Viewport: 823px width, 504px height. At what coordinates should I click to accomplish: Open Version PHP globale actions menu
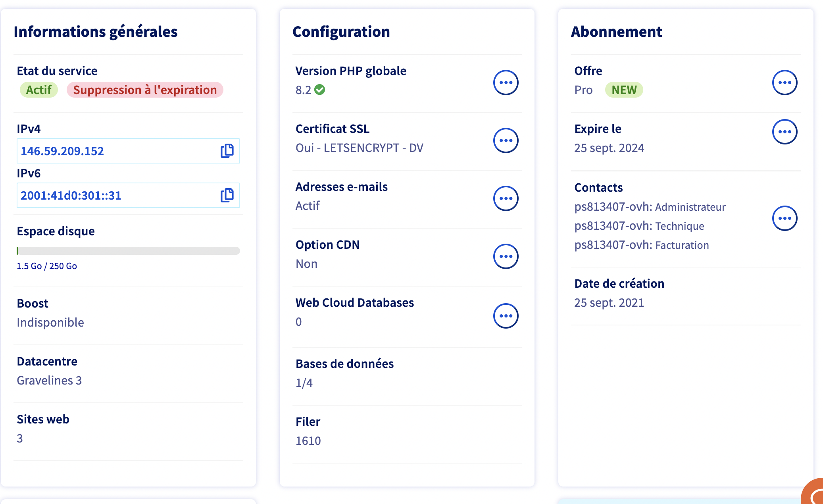click(x=506, y=83)
